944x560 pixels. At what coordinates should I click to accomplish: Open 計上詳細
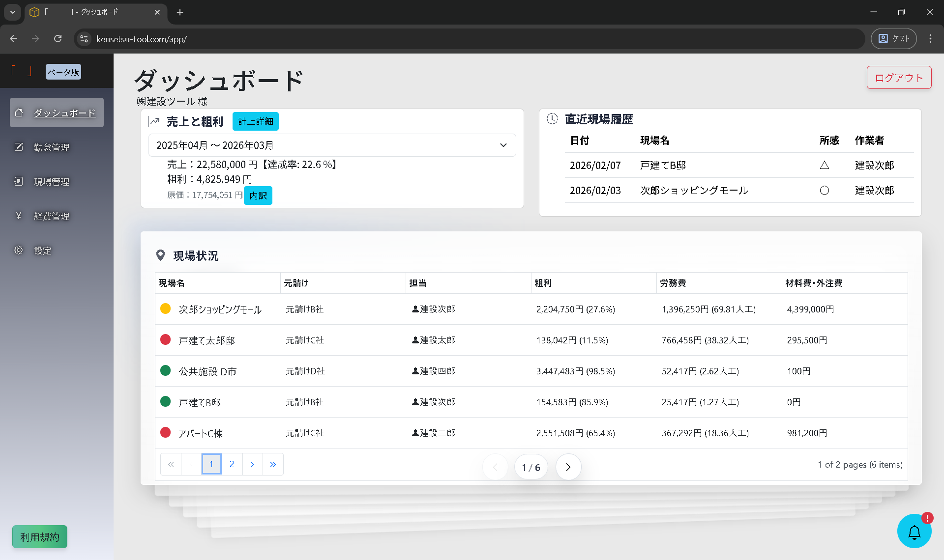tap(255, 121)
